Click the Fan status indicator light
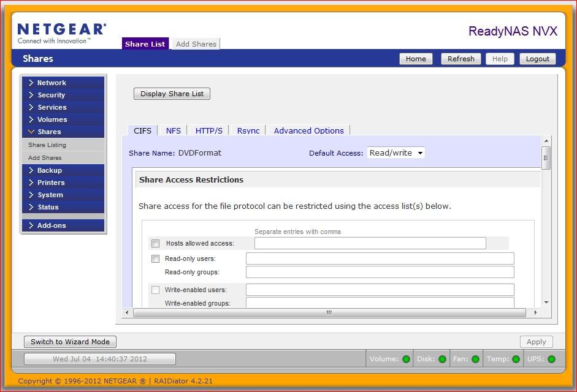Viewport: 577px width, 392px height. (475, 359)
